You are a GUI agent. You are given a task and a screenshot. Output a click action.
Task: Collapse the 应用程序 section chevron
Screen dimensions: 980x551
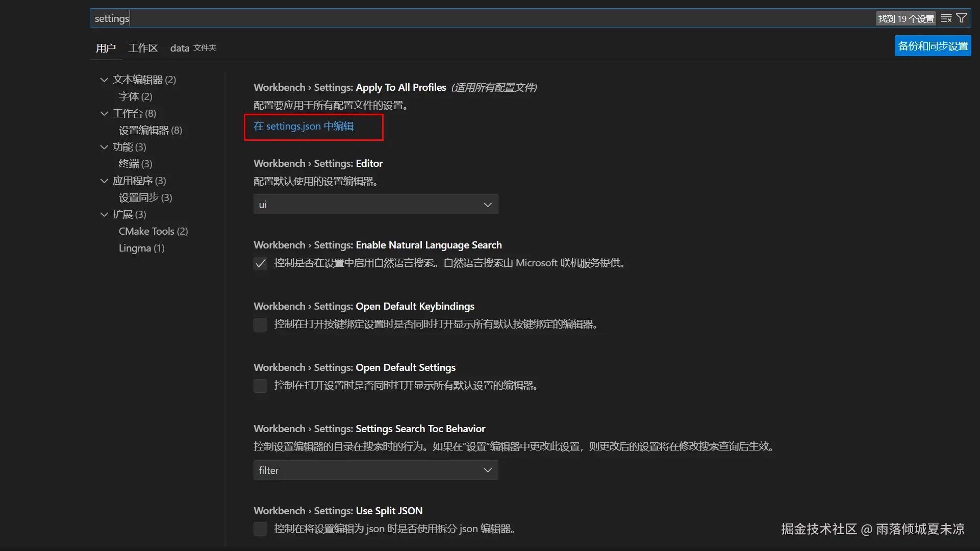(x=104, y=181)
